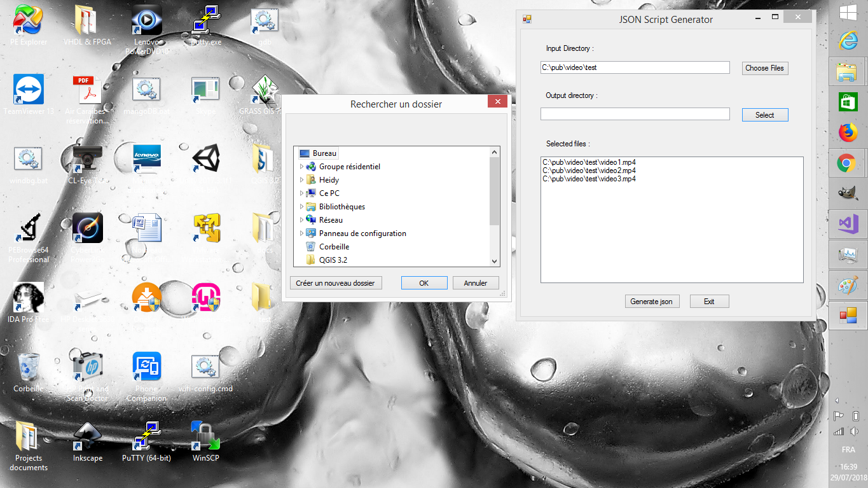868x488 pixels.
Task: Select the HP Print and Scan Doctor icon
Action: tap(87, 377)
